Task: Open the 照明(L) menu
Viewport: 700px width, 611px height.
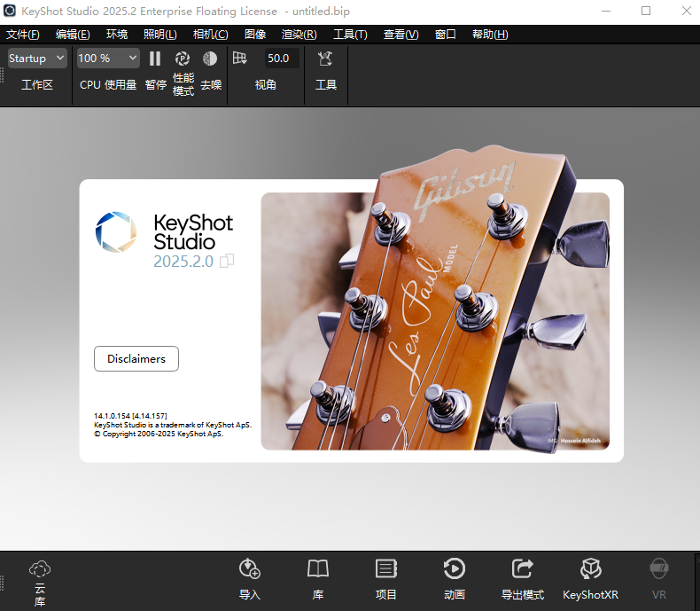Action: coord(160,35)
